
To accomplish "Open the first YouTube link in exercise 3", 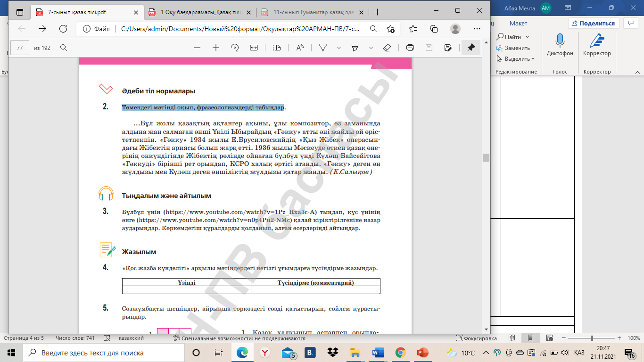I will 240,212.
